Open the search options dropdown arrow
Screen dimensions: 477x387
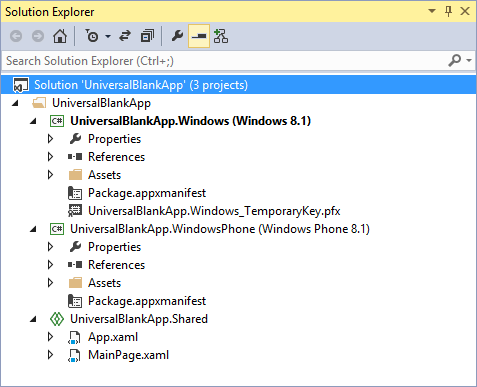(x=469, y=61)
